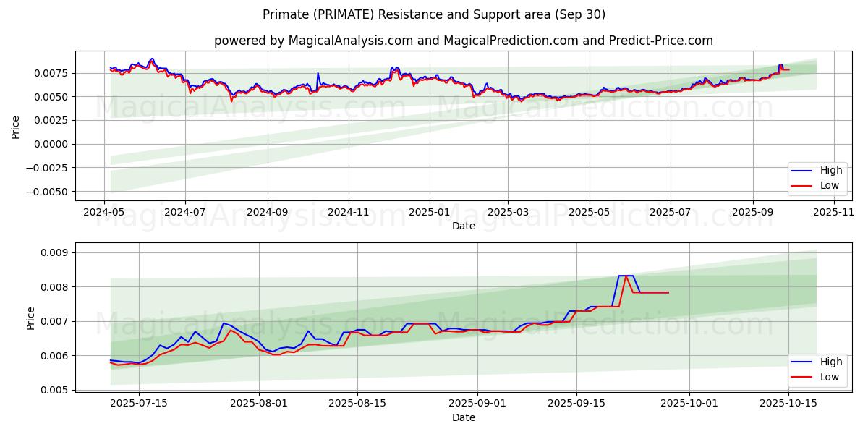The width and height of the screenshot is (868, 434).
Task: Click the '2025-09-01' tick on lower chart
Action: point(478,403)
